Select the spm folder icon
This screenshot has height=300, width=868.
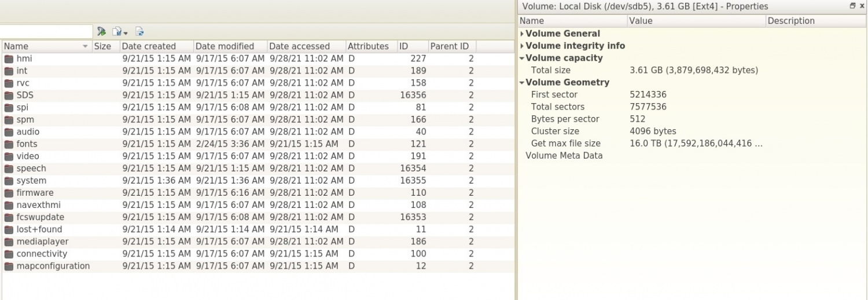coord(9,119)
